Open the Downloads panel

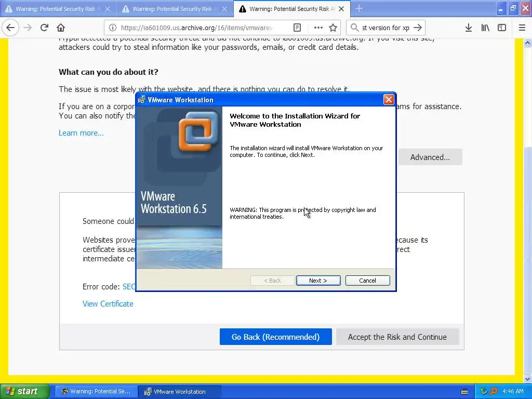tap(469, 28)
